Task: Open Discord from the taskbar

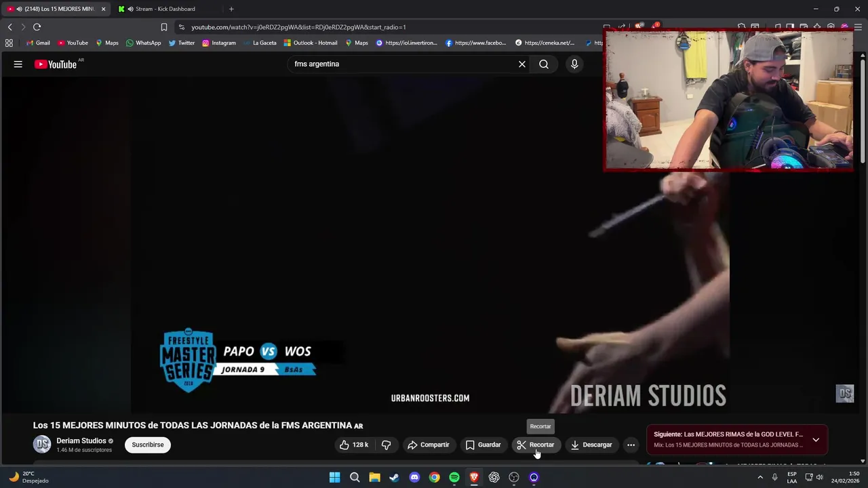Action: (414, 477)
